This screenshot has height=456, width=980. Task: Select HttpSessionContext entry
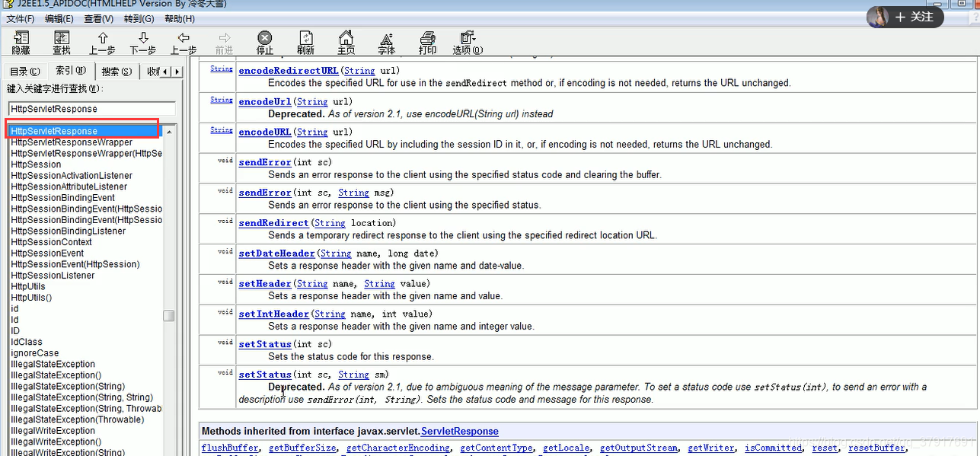click(x=51, y=242)
